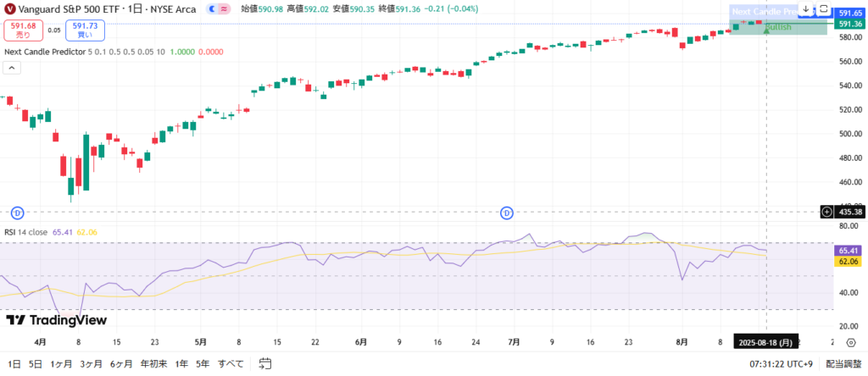The image size is (868, 376).
Task: Open chart settings gear icon
Action: (851, 342)
